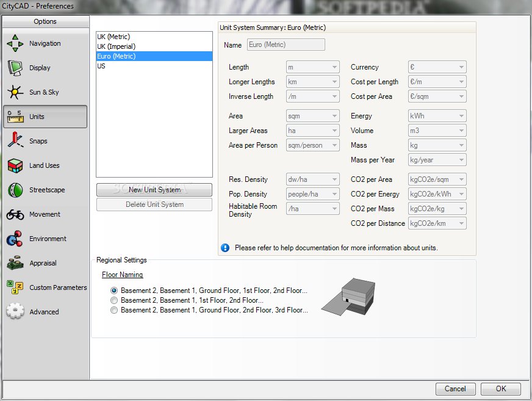Screen dimensions: 532x401
Task: Click the Advanced gear icon
Action: coord(15,311)
